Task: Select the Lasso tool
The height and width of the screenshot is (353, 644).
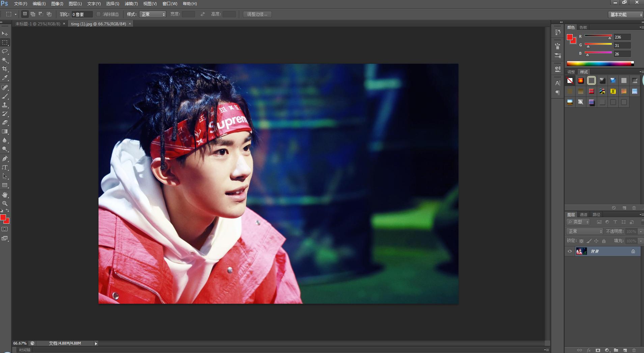Action: (x=5, y=51)
